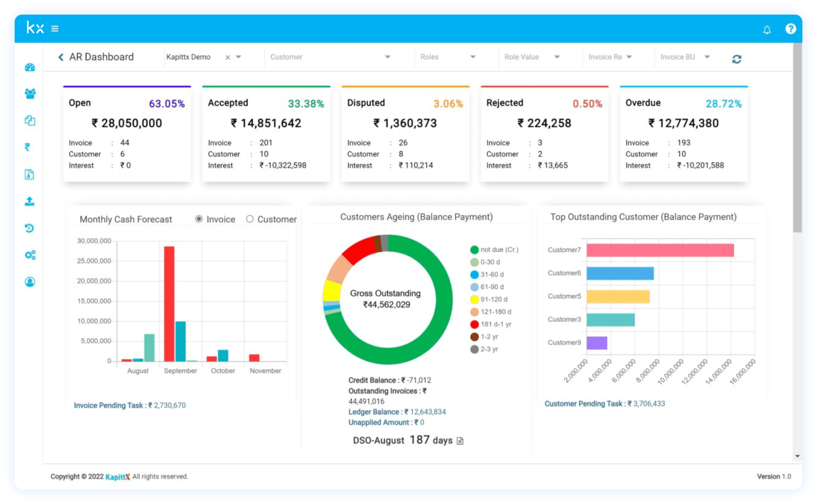This screenshot has height=504, width=817.
Task: Go back using AR Dashboard arrow
Action: pyautogui.click(x=61, y=57)
